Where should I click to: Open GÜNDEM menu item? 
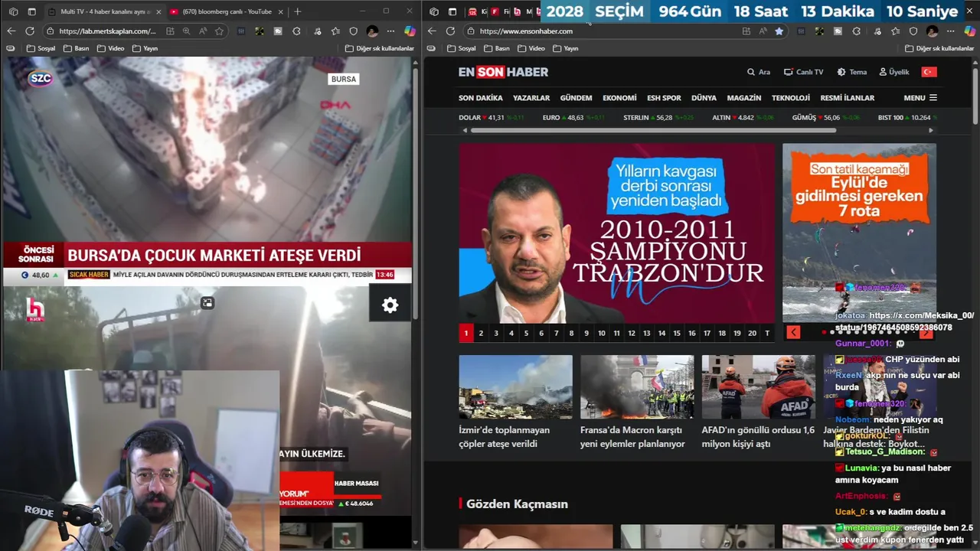pos(576,98)
